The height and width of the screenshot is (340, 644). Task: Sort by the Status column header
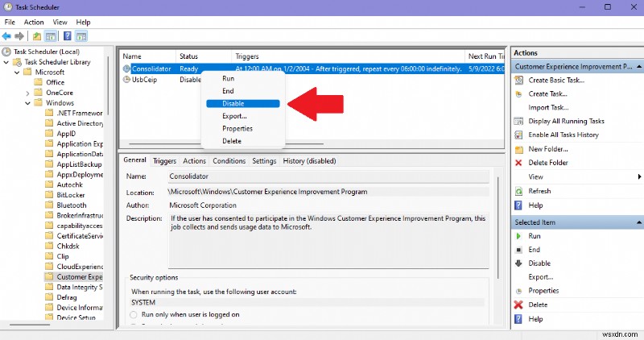(204, 56)
